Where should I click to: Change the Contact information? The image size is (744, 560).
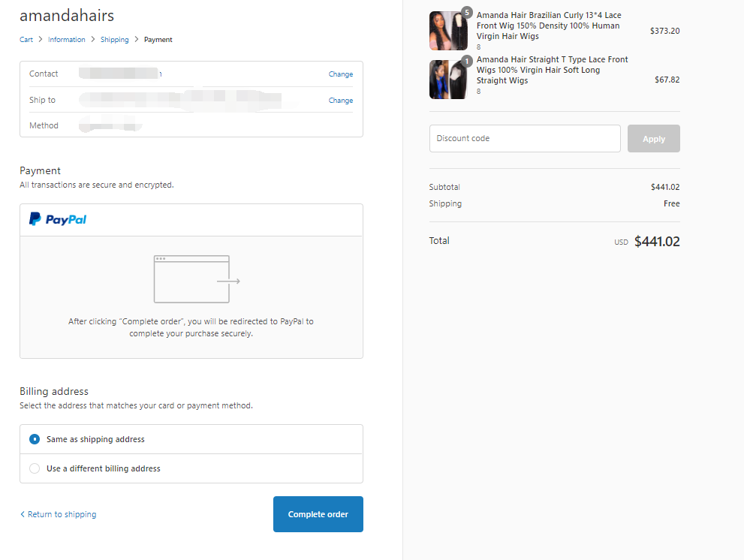click(340, 74)
